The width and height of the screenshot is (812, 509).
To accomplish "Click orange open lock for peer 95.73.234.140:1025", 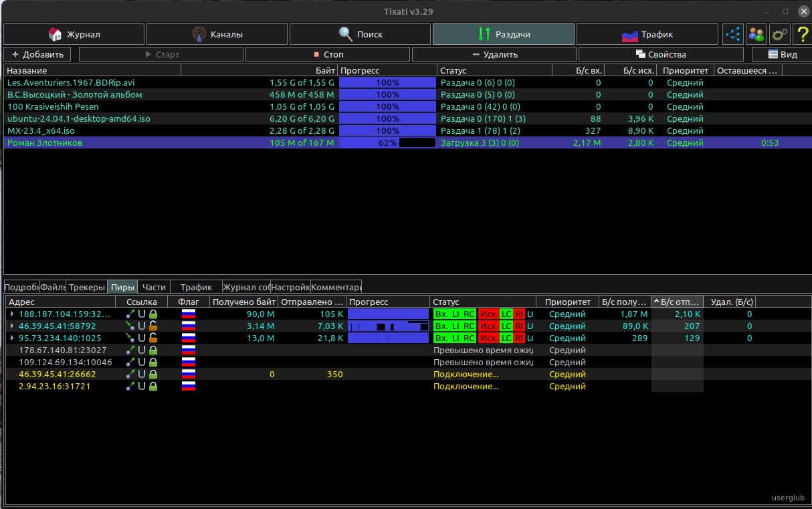I will click(x=153, y=338).
